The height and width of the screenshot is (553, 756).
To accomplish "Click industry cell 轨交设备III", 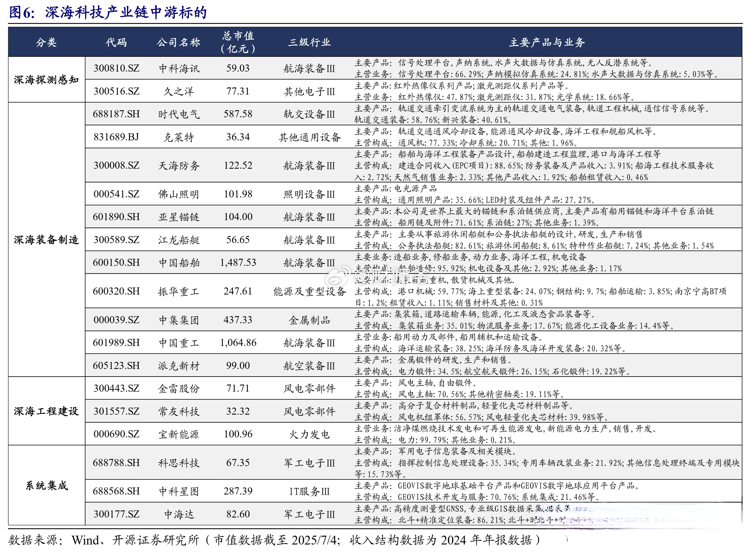I will click(309, 114).
